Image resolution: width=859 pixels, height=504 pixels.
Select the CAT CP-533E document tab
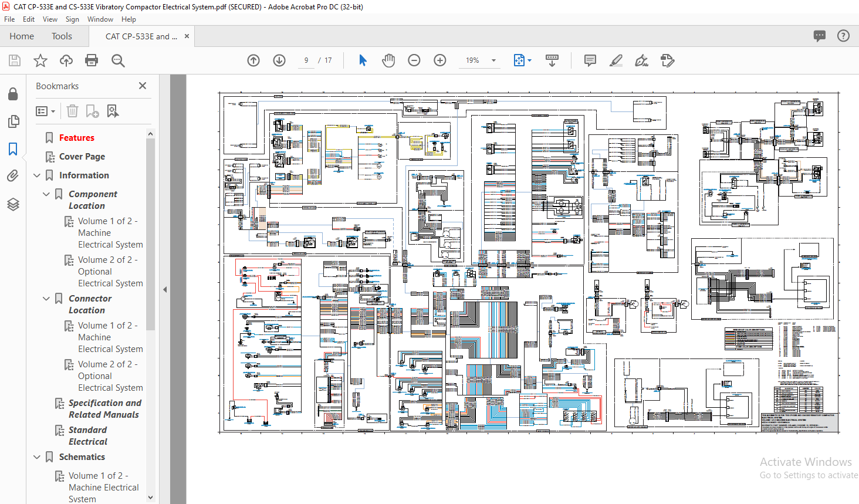point(141,36)
